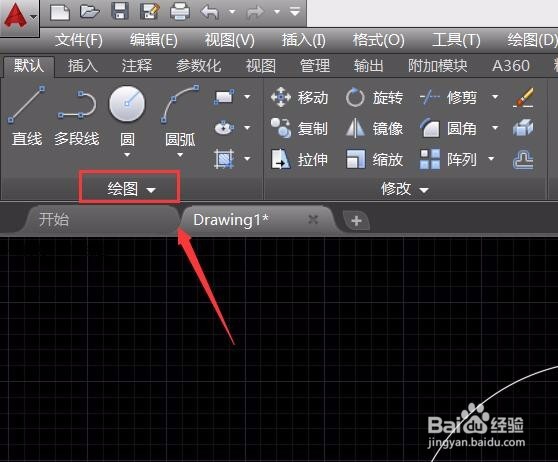Select the Drawing1* file tab
The width and height of the screenshot is (558, 462).
pos(258,220)
